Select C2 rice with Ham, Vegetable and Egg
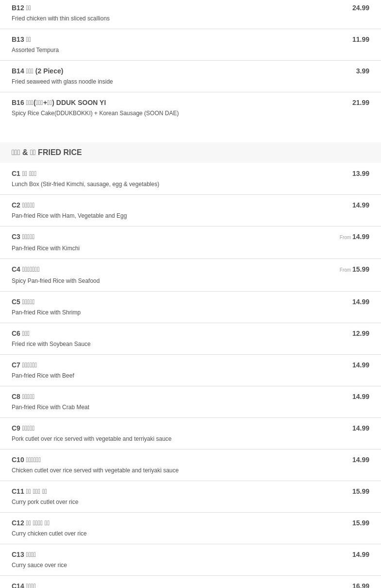 (190, 210)
